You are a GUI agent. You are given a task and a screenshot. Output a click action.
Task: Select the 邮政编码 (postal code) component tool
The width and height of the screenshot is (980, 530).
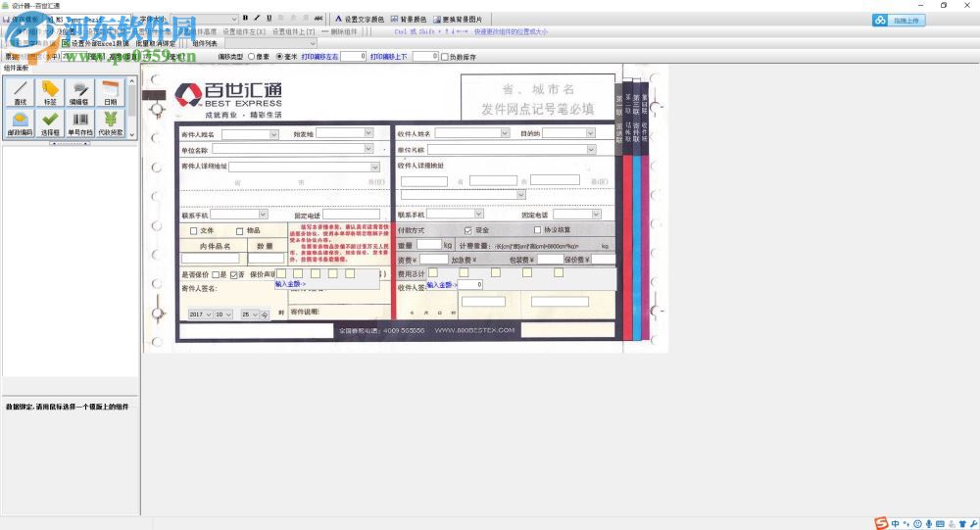point(20,123)
